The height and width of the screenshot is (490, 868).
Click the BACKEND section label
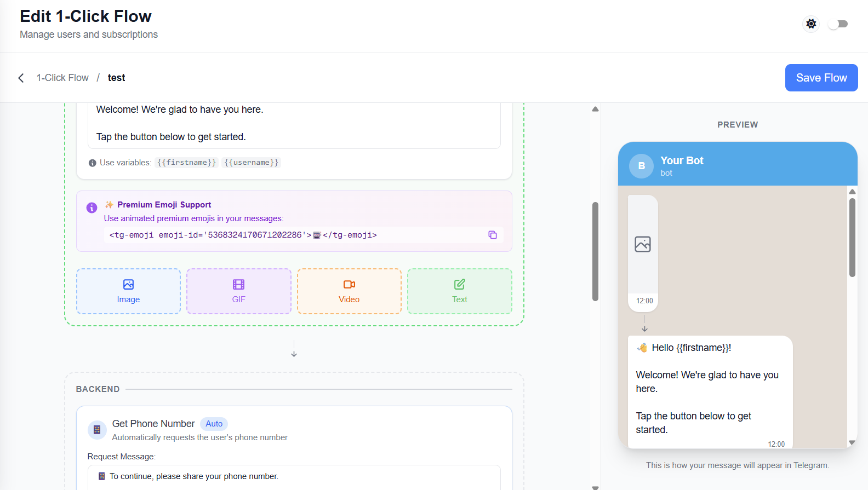[x=98, y=389]
